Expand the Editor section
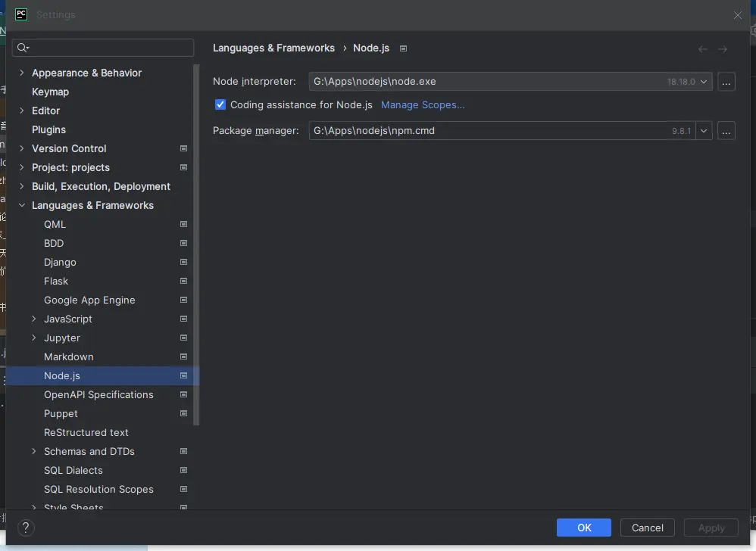 tap(22, 111)
